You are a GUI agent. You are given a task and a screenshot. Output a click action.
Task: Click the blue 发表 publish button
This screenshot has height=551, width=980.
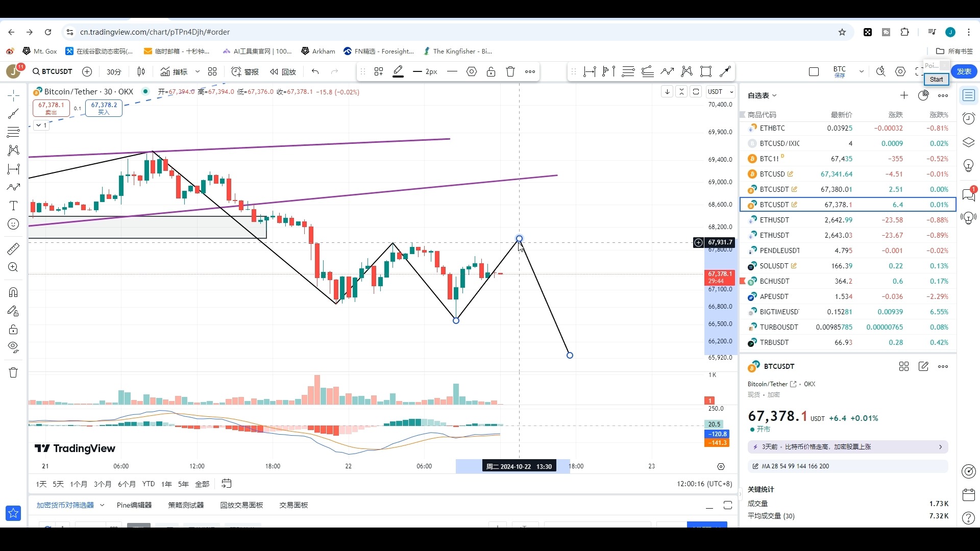(964, 71)
